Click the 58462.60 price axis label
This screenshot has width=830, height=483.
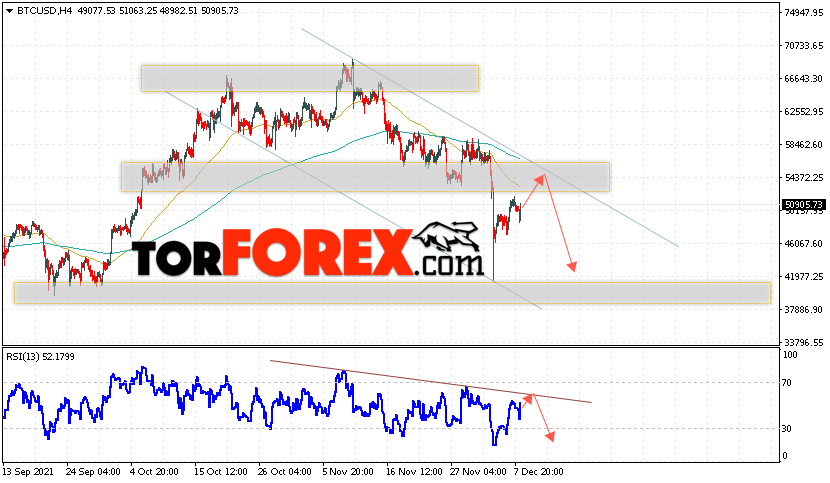click(x=804, y=145)
